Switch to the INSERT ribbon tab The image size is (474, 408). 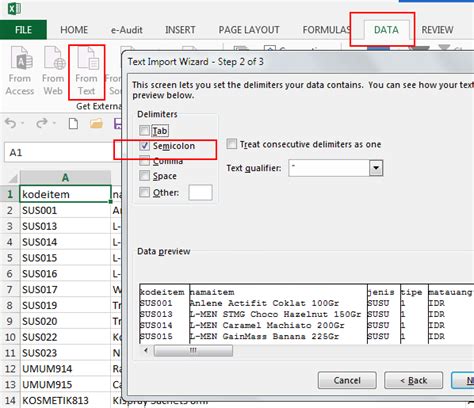click(180, 30)
